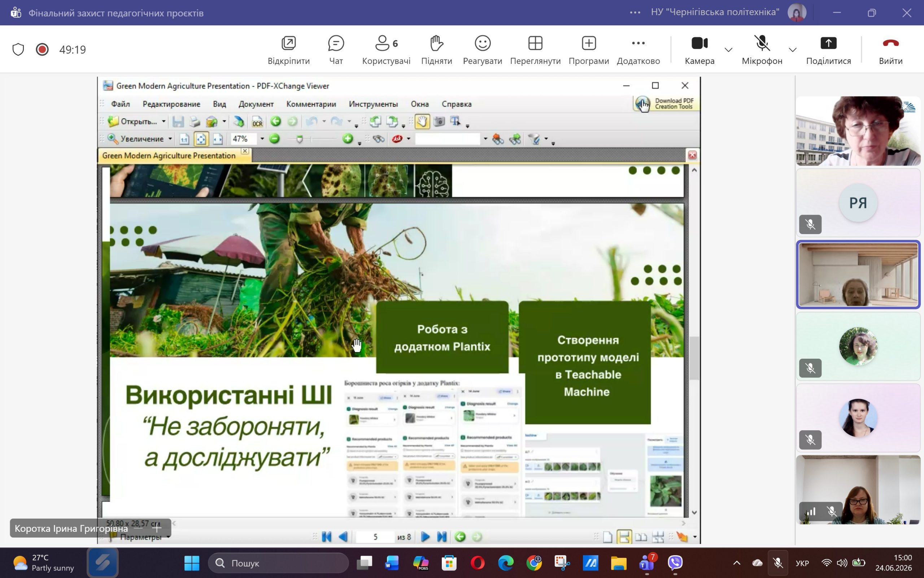Image resolution: width=924 pixels, height=578 pixels.
Task: Open the Окна menu
Action: coord(420,104)
